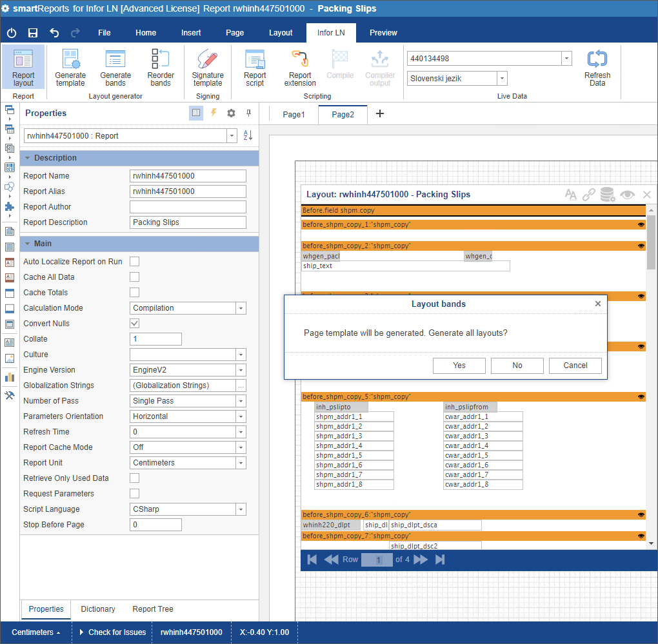
Task: Switch to the Insert ribbon tab
Action: click(x=191, y=33)
